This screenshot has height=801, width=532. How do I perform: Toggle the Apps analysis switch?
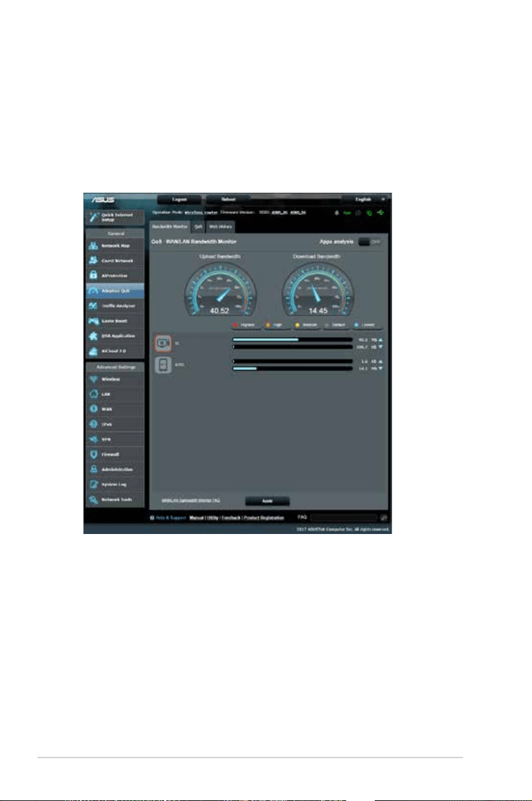point(369,242)
